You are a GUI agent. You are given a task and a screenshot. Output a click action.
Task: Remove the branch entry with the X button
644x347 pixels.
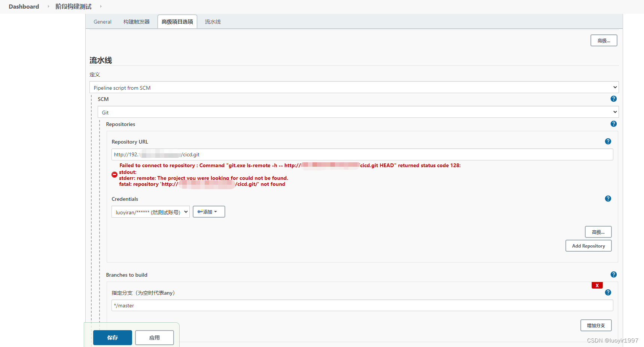[x=597, y=285]
